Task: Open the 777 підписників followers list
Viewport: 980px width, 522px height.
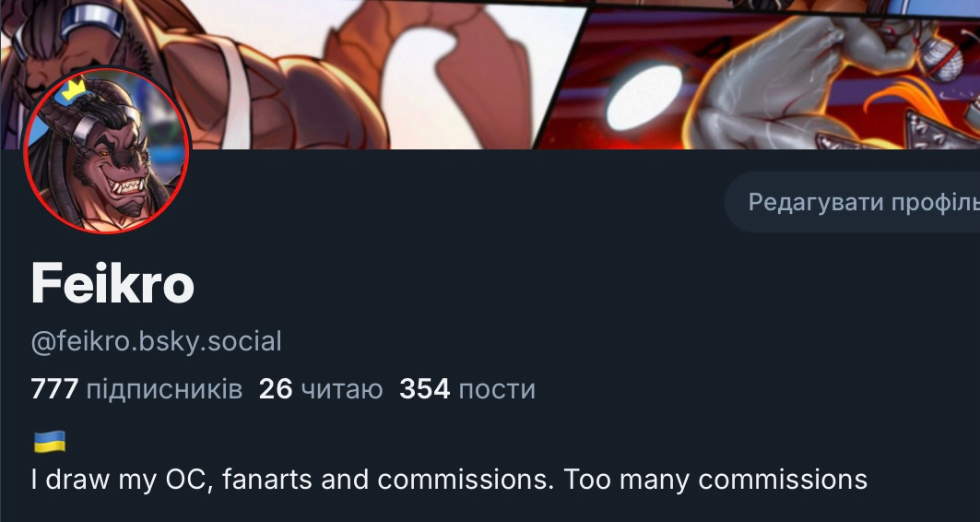Action: [136, 389]
